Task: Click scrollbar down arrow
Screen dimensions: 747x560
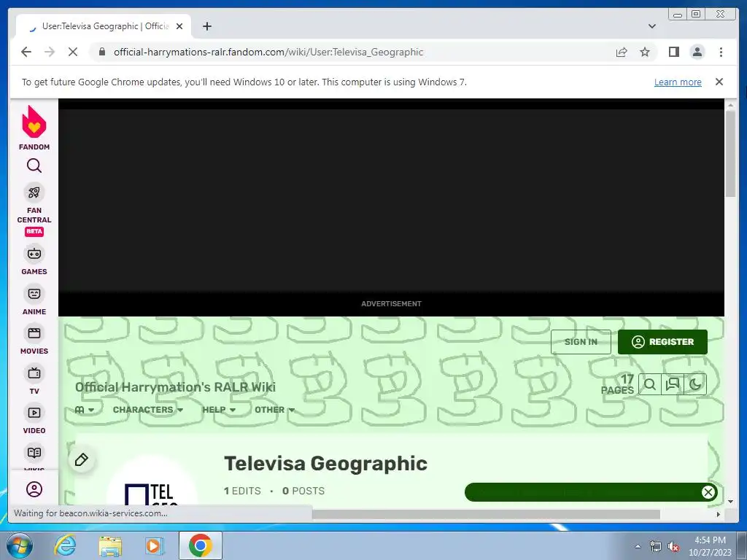Action: click(730, 501)
